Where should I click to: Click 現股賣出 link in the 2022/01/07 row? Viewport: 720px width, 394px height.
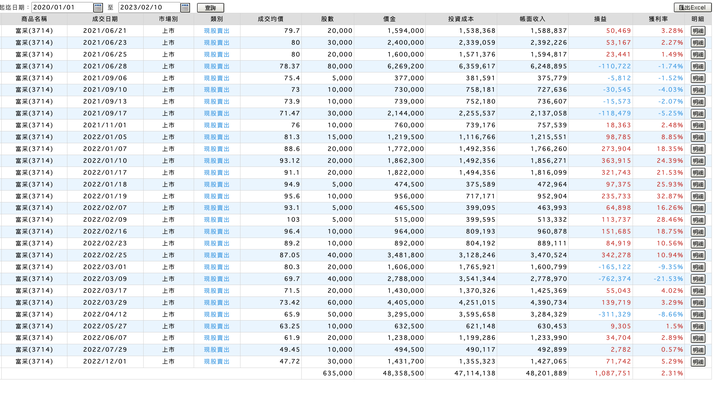pyautogui.click(x=216, y=149)
